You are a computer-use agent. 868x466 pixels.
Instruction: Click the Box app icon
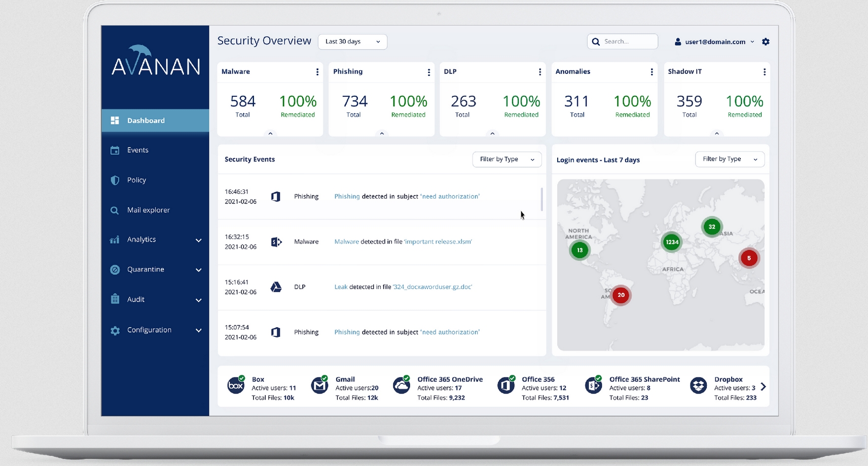[236, 386]
